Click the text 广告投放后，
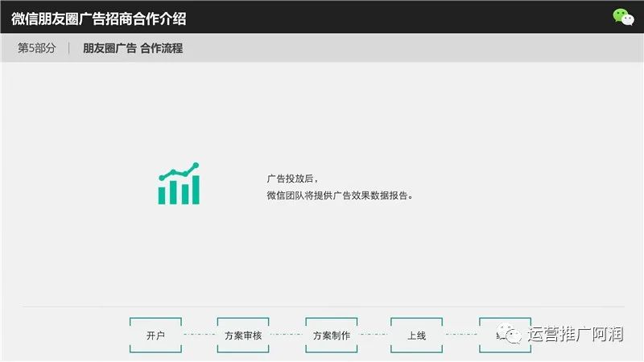The height and width of the screenshot is (362, 644). click(292, 179)
